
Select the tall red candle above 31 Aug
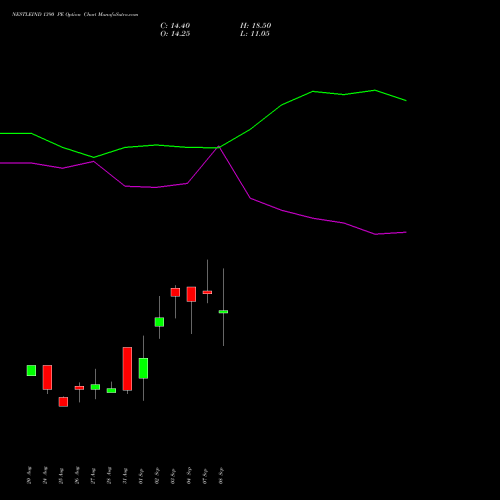coord(127,369)
